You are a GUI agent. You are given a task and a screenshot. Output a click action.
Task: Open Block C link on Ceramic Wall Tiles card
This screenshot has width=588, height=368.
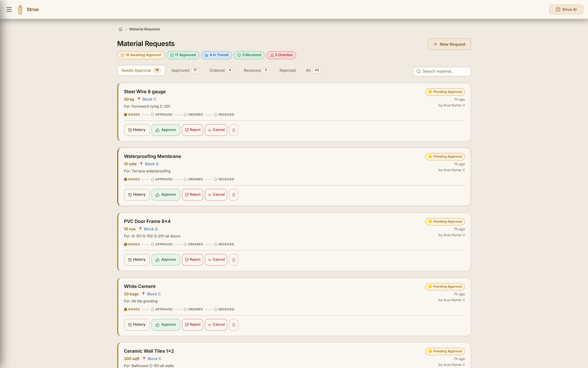coord(154,359)
